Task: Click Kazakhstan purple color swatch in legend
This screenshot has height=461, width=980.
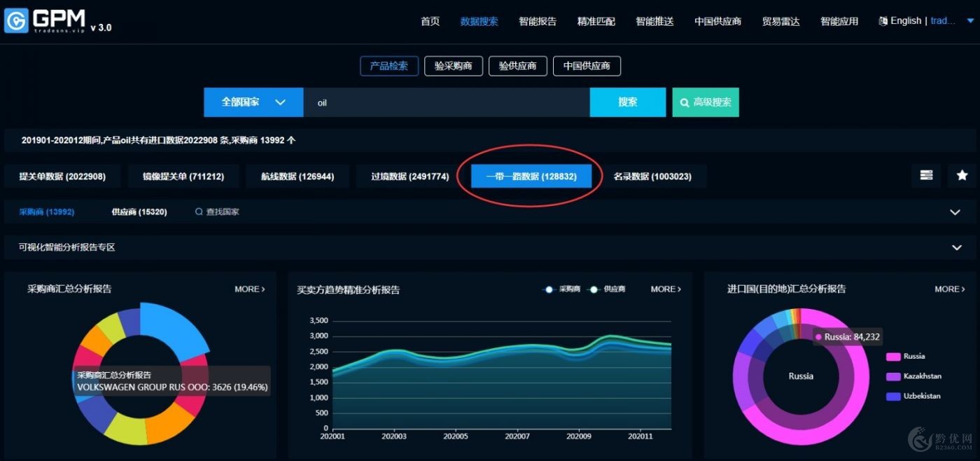Action: click(x=892, y=376)
